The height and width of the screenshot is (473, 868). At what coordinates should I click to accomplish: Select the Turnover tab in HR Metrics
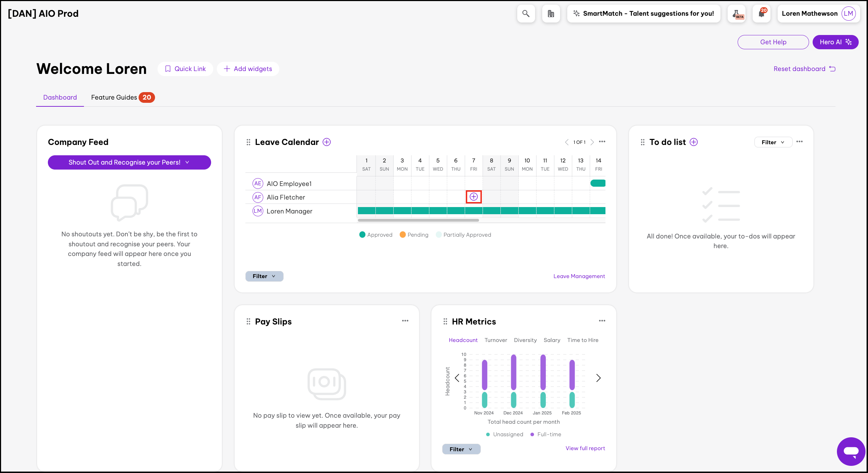tap(495, 340)
